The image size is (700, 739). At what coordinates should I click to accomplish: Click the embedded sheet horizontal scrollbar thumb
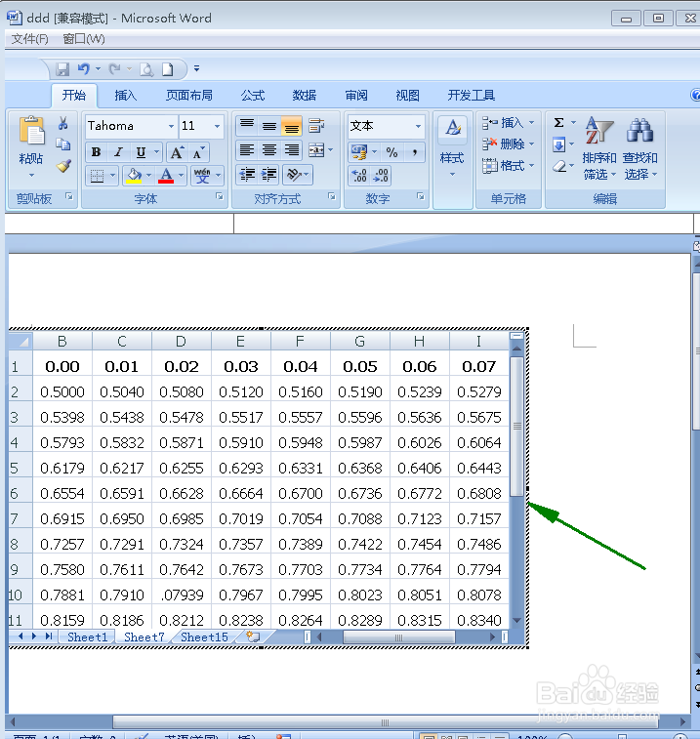(399, 637)
